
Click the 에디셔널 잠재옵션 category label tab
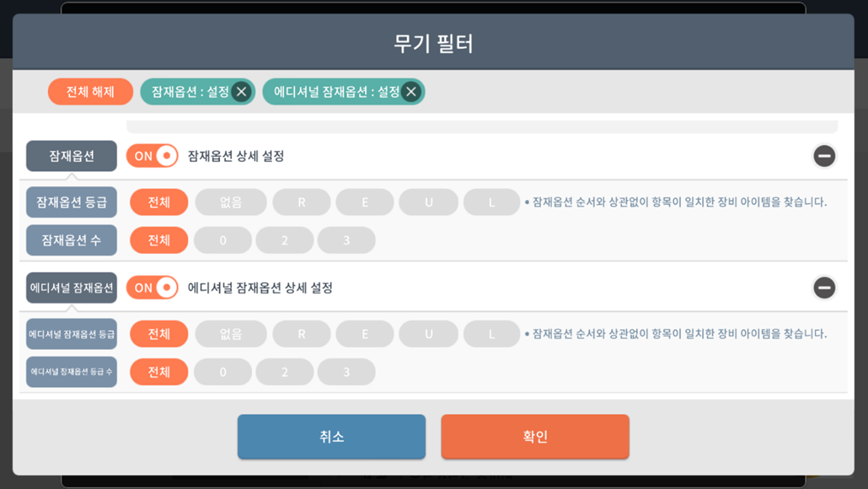click(x=71, y=287)
